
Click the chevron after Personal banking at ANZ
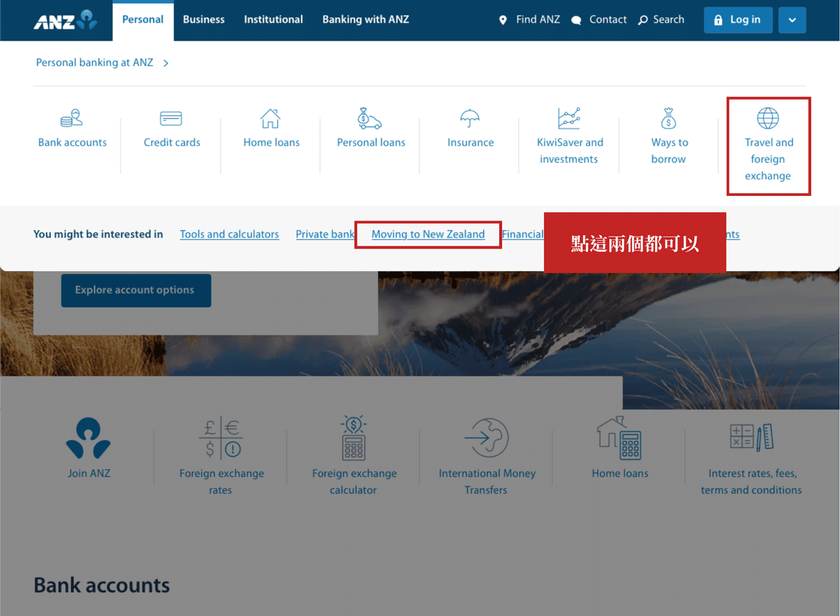click(x=166, y=63)
